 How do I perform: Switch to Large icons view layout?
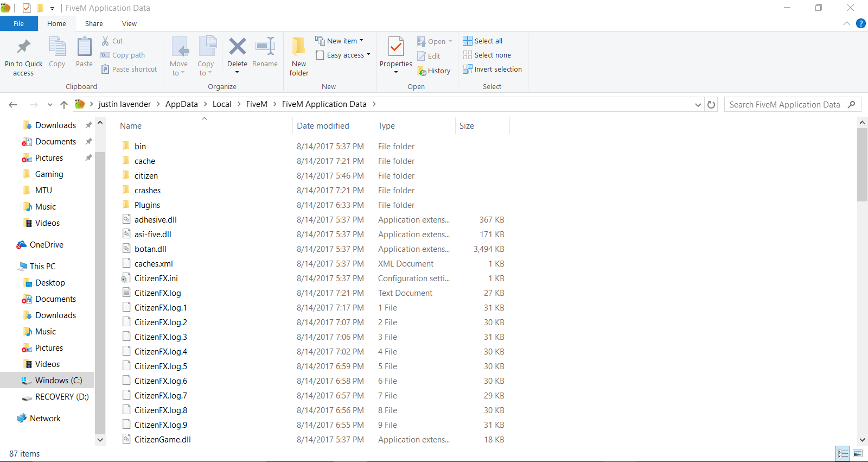pyautogui.click(x=858, y=453)
